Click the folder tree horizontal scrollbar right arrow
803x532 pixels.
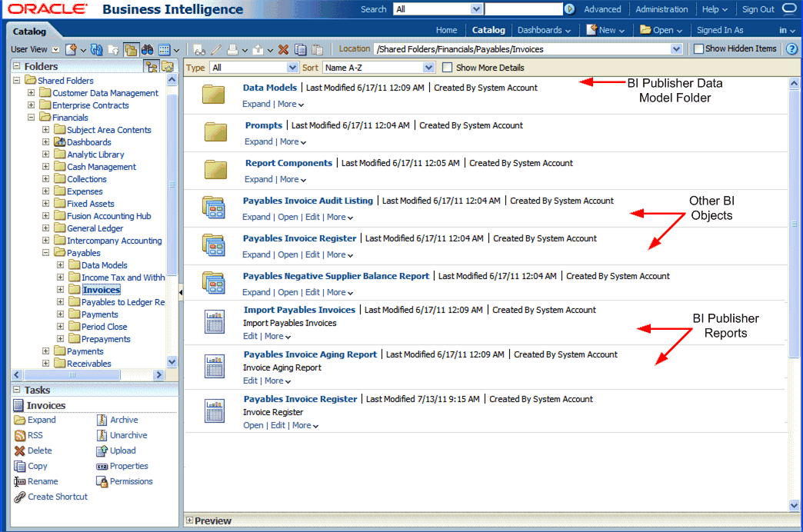[x=158, y=375]
